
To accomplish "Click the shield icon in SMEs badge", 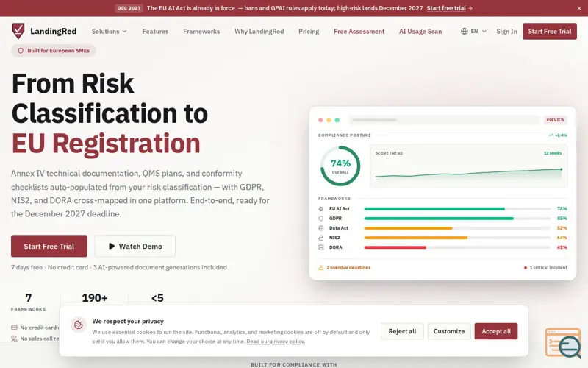I will pos(21,51).
